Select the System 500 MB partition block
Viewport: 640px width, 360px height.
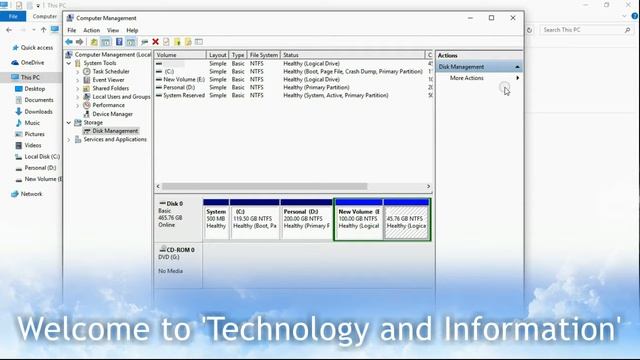216,219
